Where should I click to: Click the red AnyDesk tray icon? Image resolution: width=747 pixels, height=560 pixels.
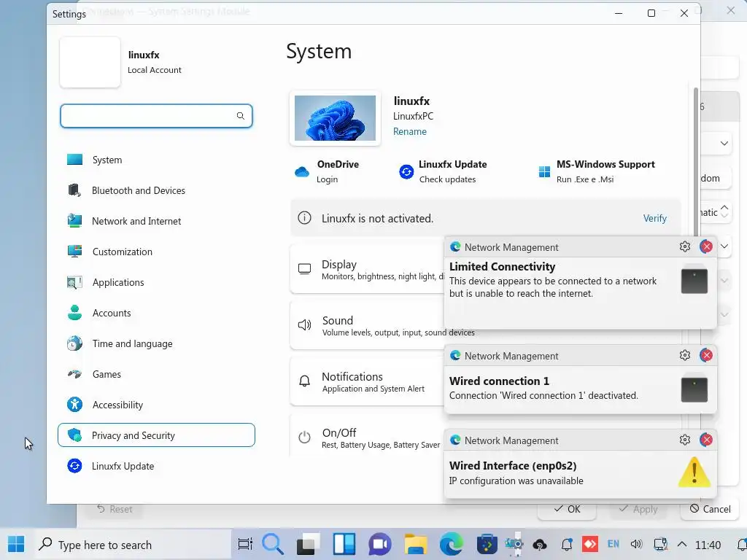pyautogui.click(x=589, y=544)
